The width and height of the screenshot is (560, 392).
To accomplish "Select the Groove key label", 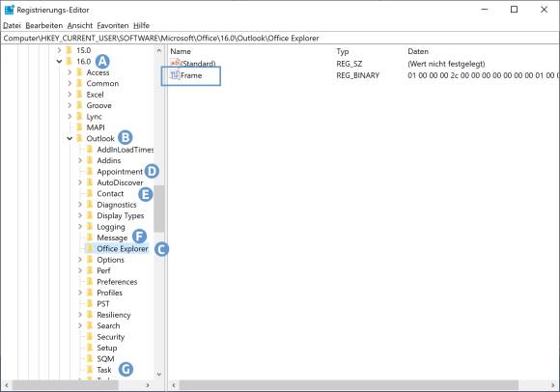I will pyautogui.click(x=98, y=105).
